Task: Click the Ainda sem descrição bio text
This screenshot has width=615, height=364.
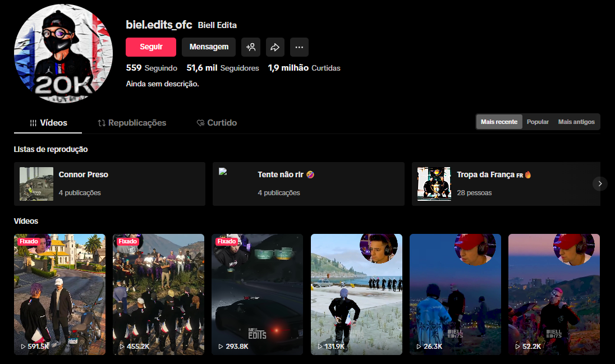Action: pyautogui.click(x=162, y=84)
